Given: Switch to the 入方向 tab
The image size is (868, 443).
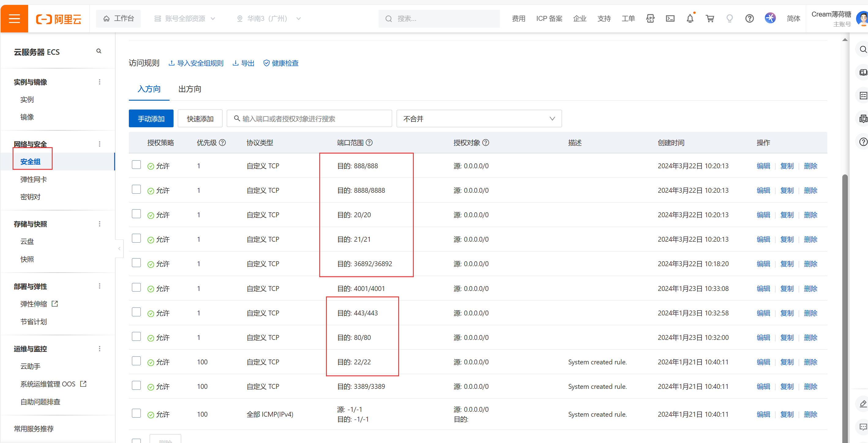Looking at the screenshot, I should (149, 89).
